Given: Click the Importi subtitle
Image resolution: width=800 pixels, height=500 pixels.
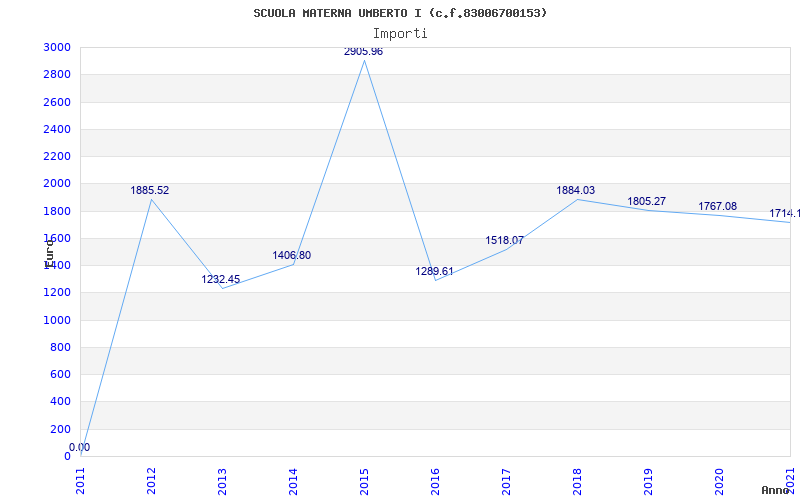Looking at the screenshot, I should [x=400, y=34].
